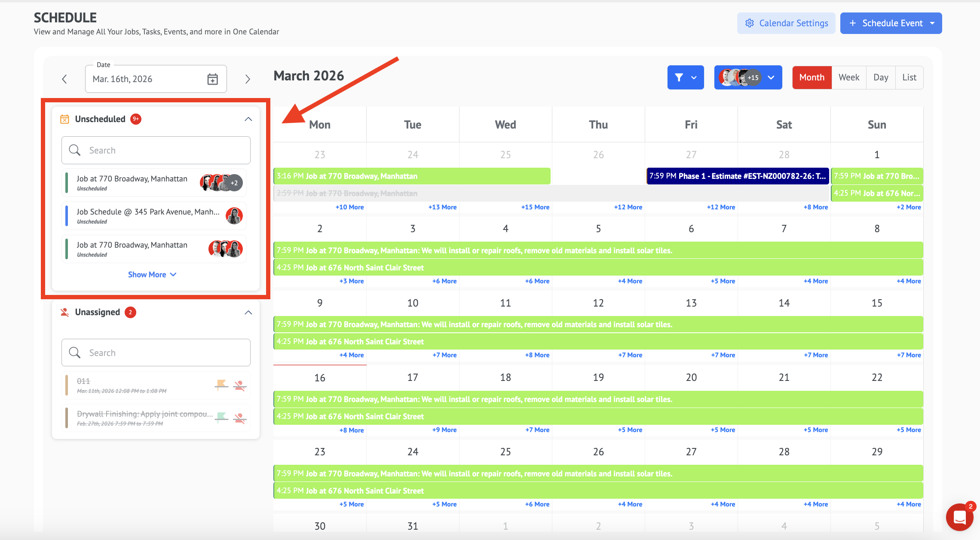980x540 pixels.
Task: Switch to the Week view tab
Action: tap(848, 77)
